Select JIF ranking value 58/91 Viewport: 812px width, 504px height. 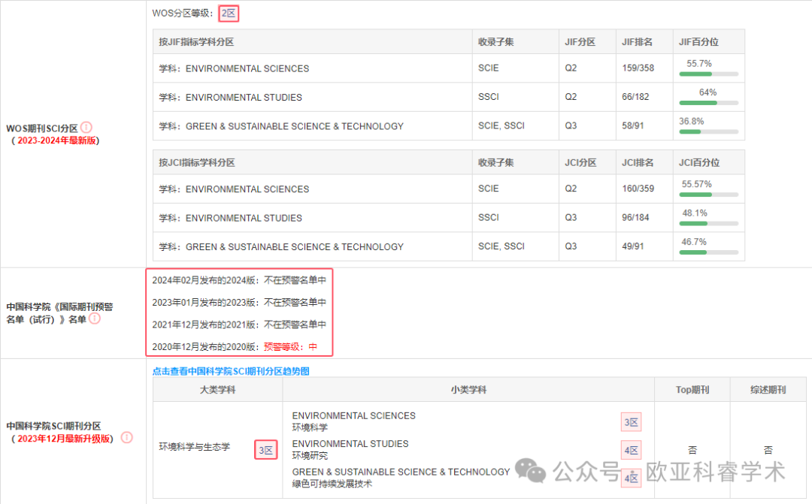633,125
